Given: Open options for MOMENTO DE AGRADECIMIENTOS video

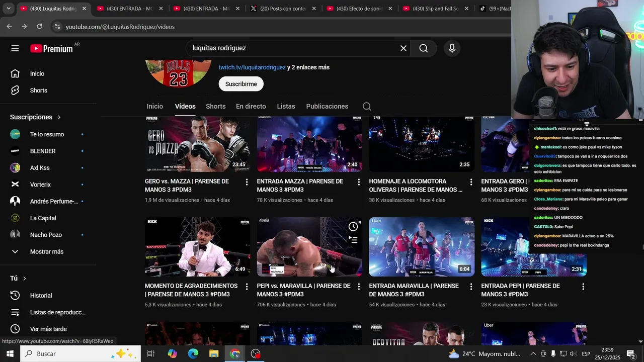Looking at the screenshot, I should click(247, 287).
